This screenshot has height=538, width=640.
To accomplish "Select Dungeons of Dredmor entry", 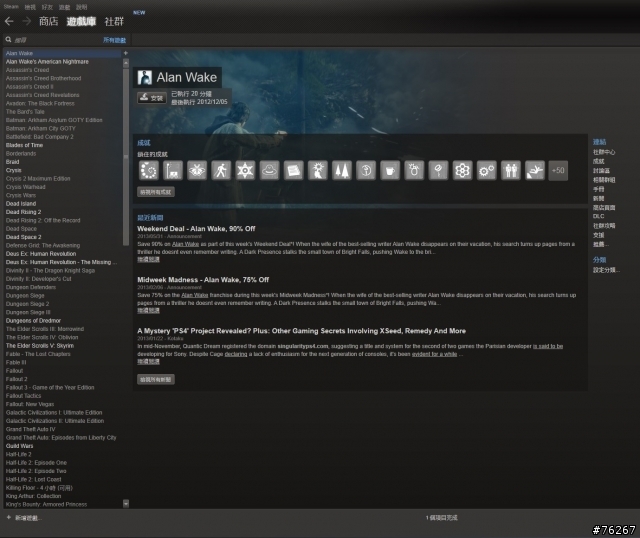I will point(33,321).
